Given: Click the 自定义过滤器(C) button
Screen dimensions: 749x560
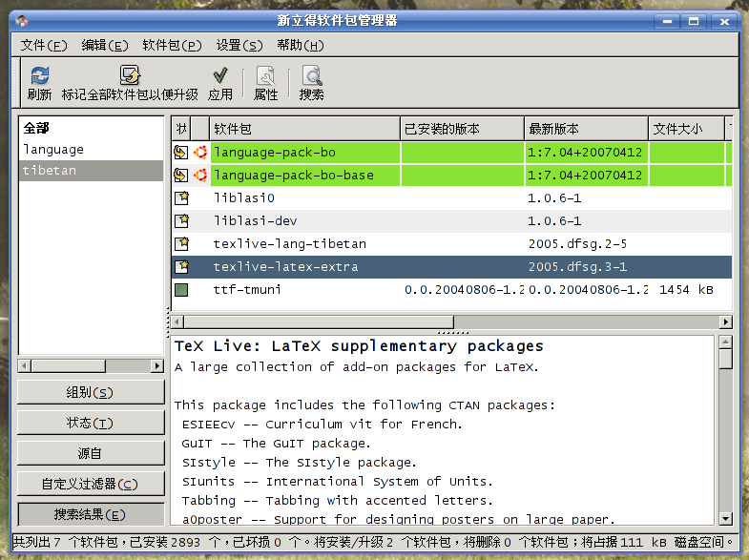Looking at the screenshot, I should [91, 484].
